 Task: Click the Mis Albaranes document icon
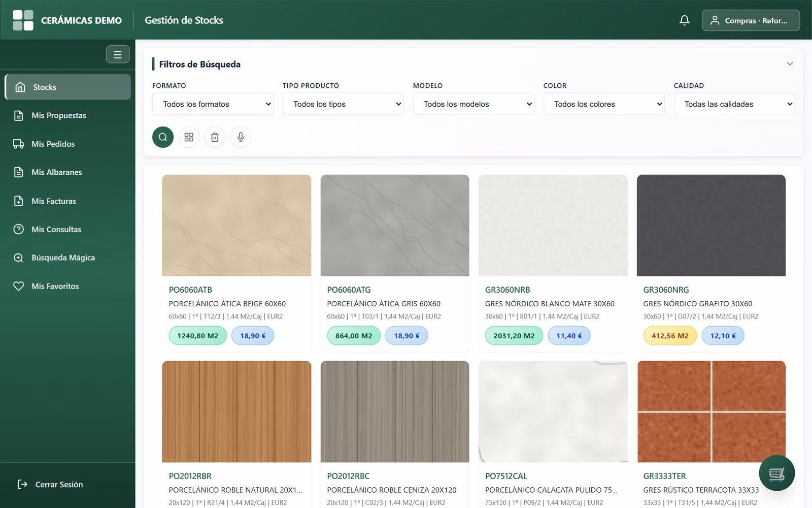pos(19,172)
